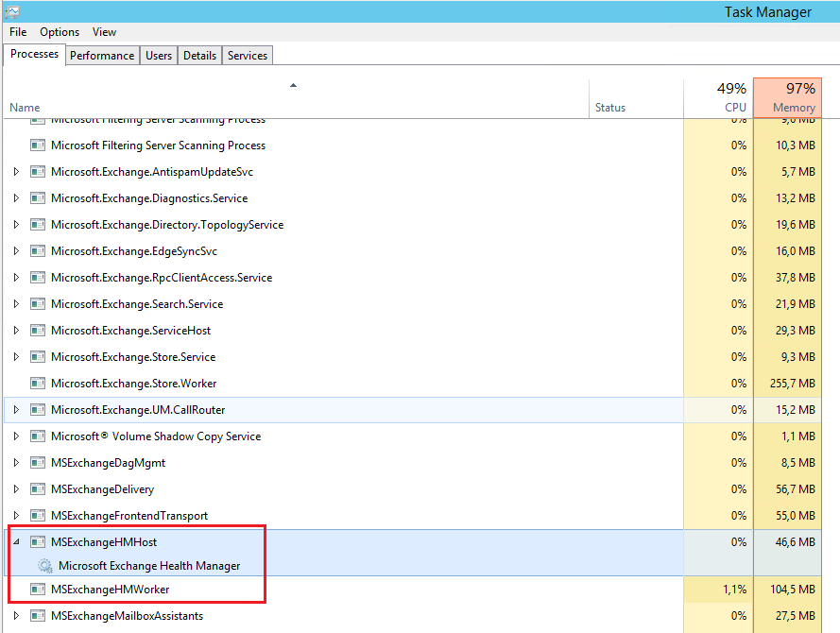Click the MSExchangeMailboxAssistants process icon

[38, 616]
